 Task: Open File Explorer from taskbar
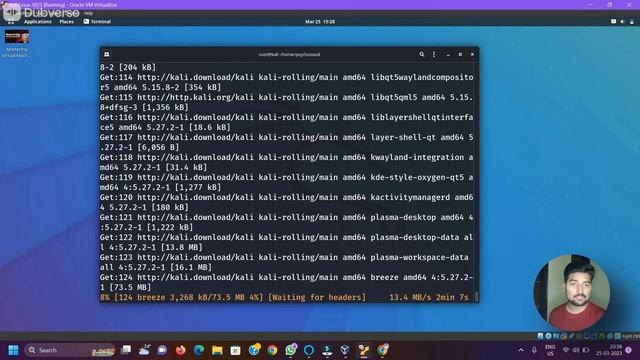coord(217,350)
